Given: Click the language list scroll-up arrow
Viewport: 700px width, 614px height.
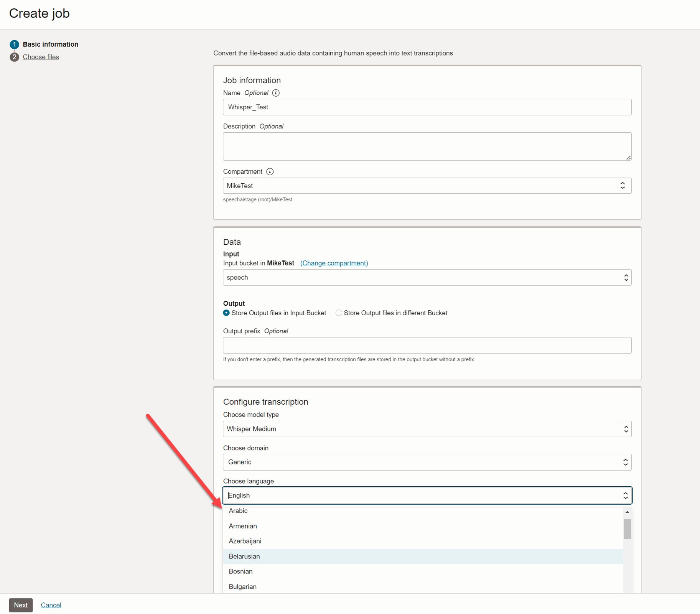Looking at the screenshot, I should click(627, 512).
